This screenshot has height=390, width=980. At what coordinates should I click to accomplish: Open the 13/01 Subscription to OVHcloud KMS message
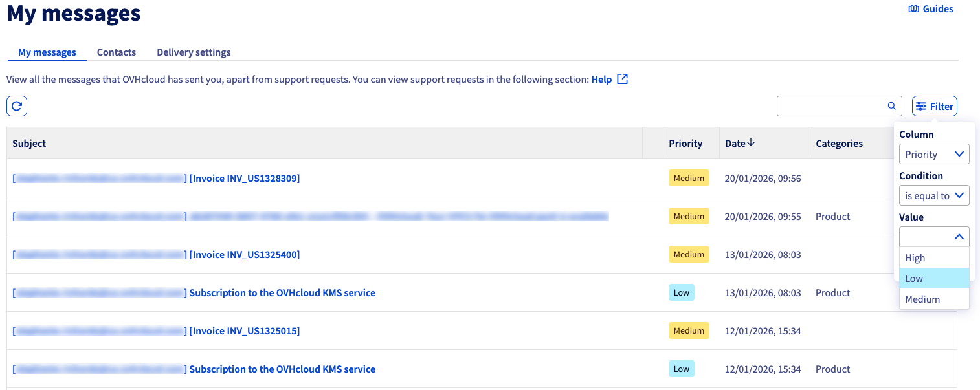tap(282, 293)
